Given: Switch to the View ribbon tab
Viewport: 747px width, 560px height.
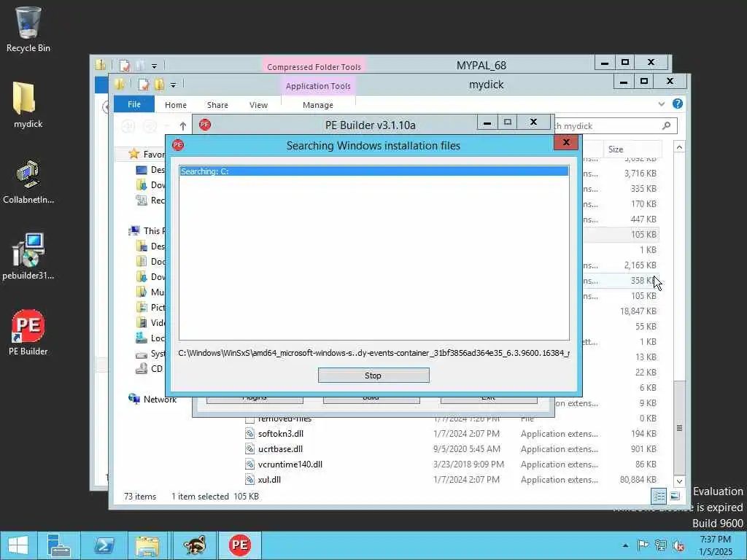Looking at the screenshot, I should pos(258,105).
